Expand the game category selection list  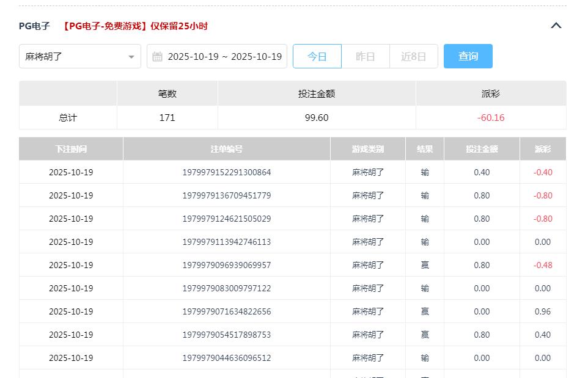[x=79, y=56]
